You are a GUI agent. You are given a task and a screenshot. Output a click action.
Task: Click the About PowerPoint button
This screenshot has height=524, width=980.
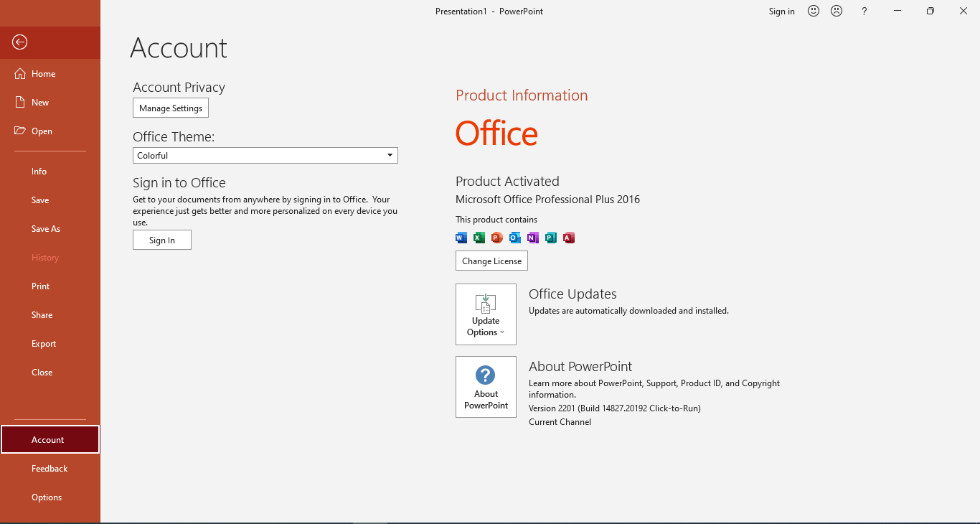click(x=486, y=387)
